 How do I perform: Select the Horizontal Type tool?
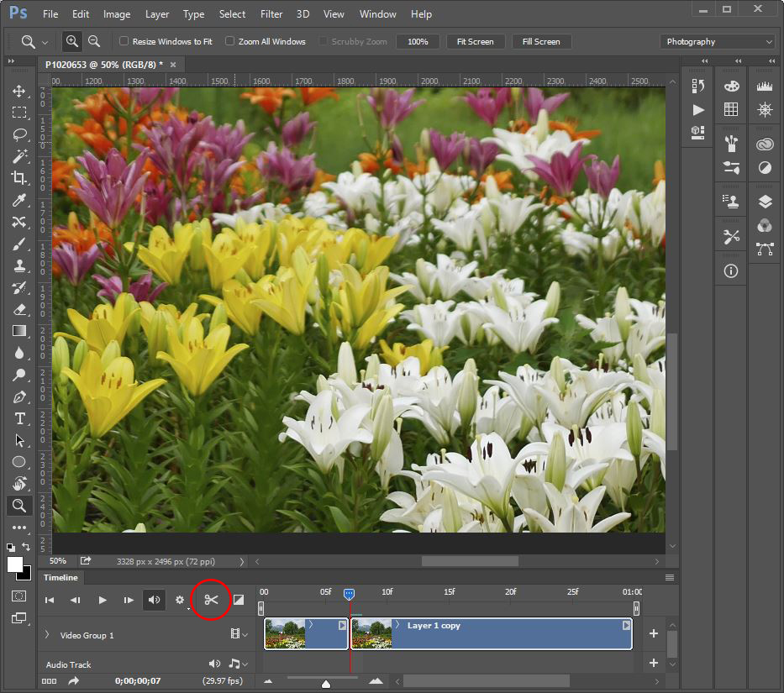pos(18,418)
